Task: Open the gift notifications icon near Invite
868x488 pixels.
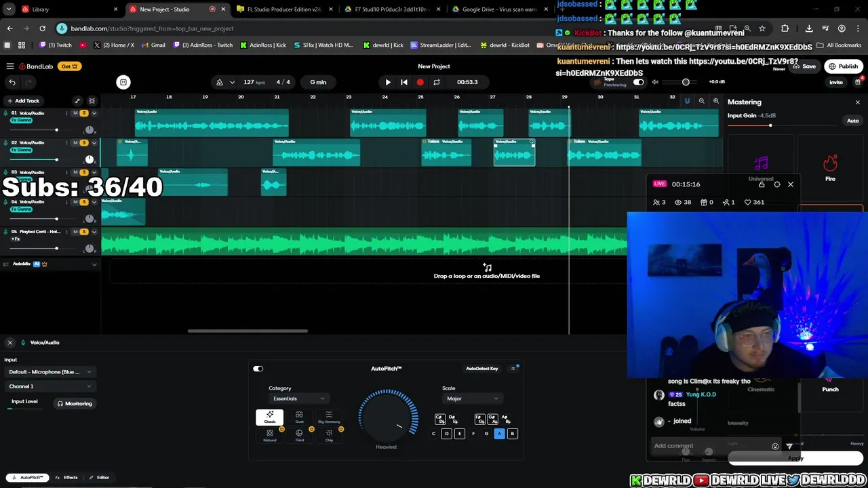Action: point(858,82)
